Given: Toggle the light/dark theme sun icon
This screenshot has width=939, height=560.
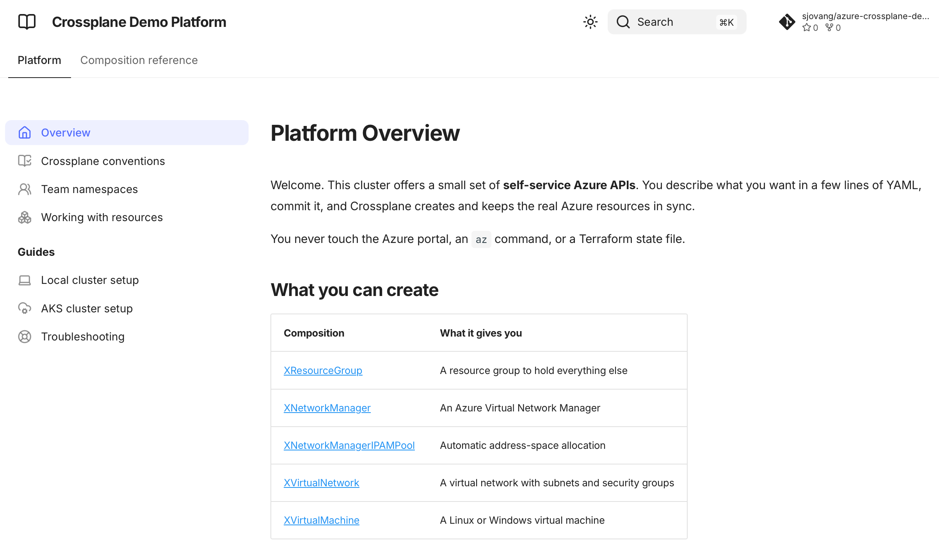Looking at the screenshot, I should pos(590,22).
